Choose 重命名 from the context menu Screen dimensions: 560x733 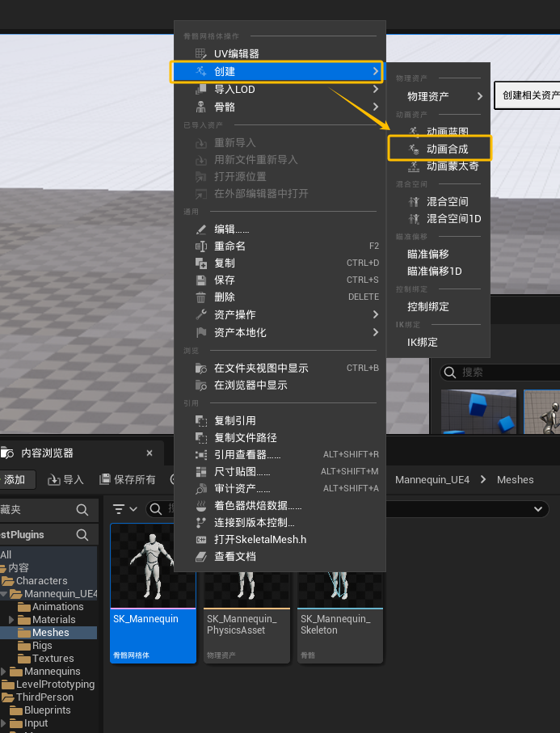click(229, 246)
